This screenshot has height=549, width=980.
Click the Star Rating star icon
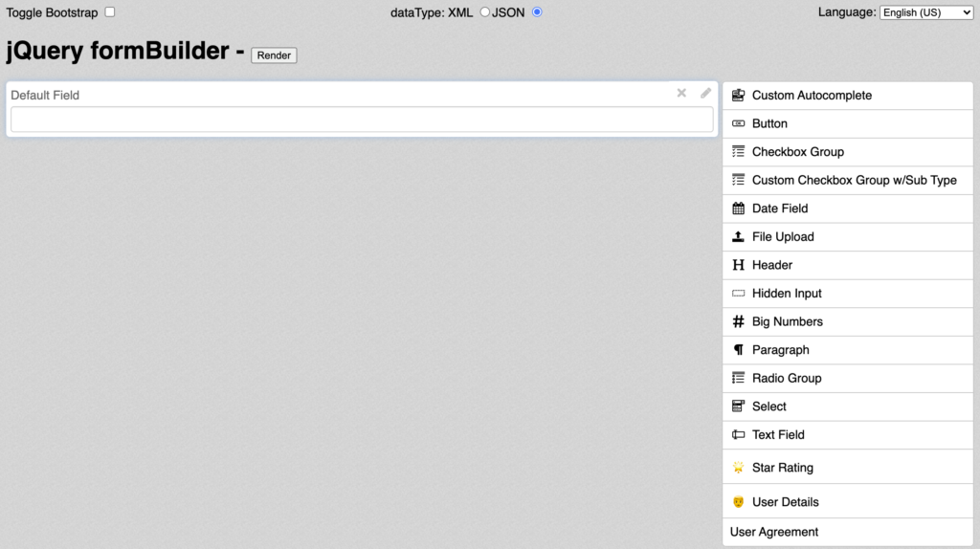738,467
